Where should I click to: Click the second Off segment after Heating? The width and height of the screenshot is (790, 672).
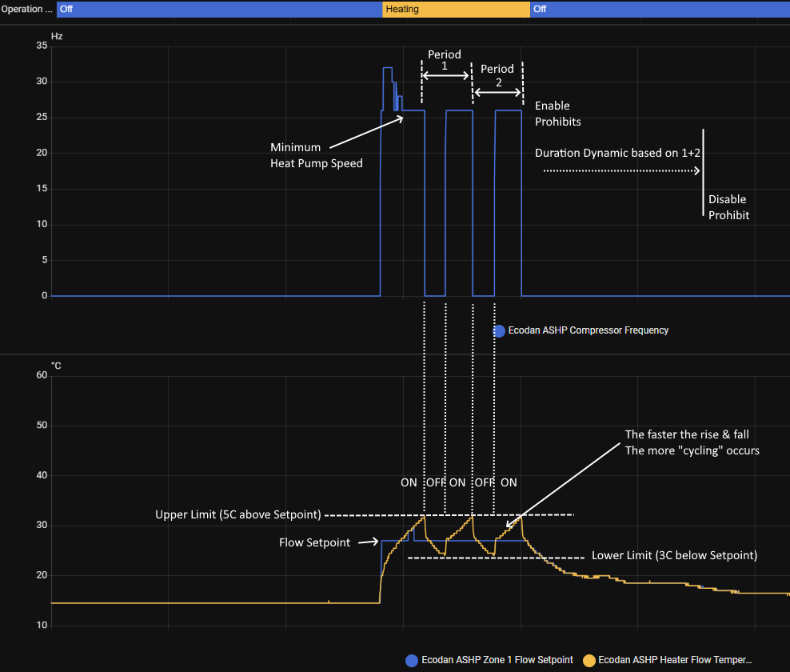[659, 10]
